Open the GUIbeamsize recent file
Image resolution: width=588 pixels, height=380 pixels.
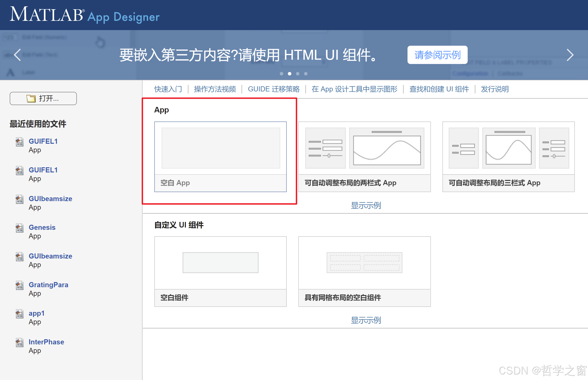(50, 199)
